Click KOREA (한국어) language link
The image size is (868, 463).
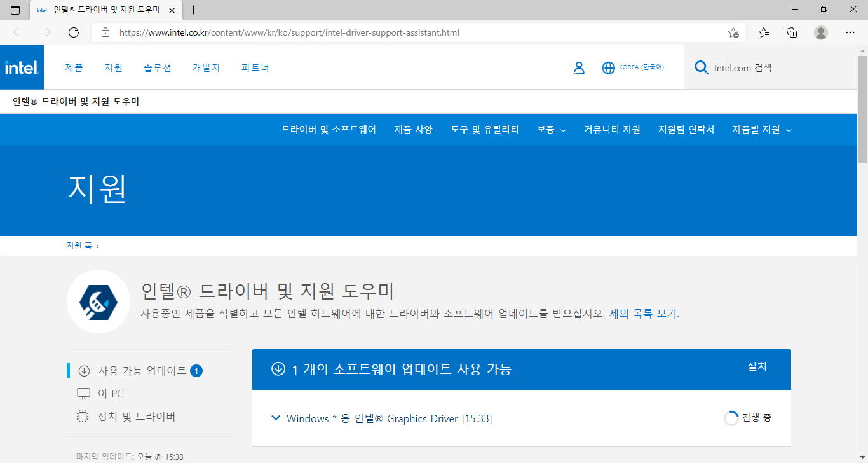(x=641, y=67)
